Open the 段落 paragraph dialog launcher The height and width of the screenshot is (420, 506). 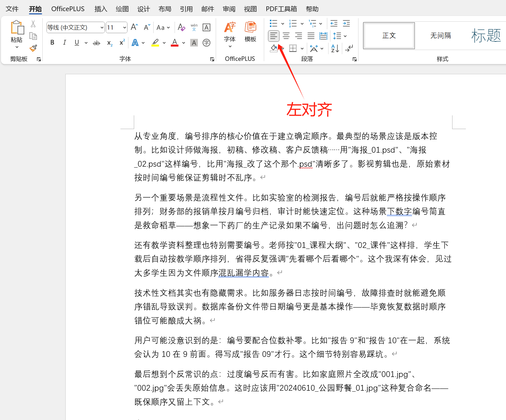(355, 59)
